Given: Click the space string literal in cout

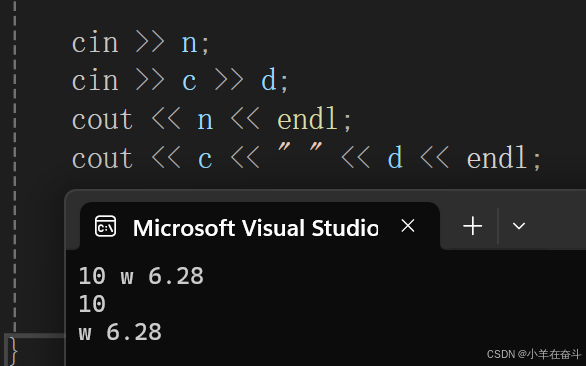Looking at the screenshot, I should pyautogui.click(x=300, y=148).
